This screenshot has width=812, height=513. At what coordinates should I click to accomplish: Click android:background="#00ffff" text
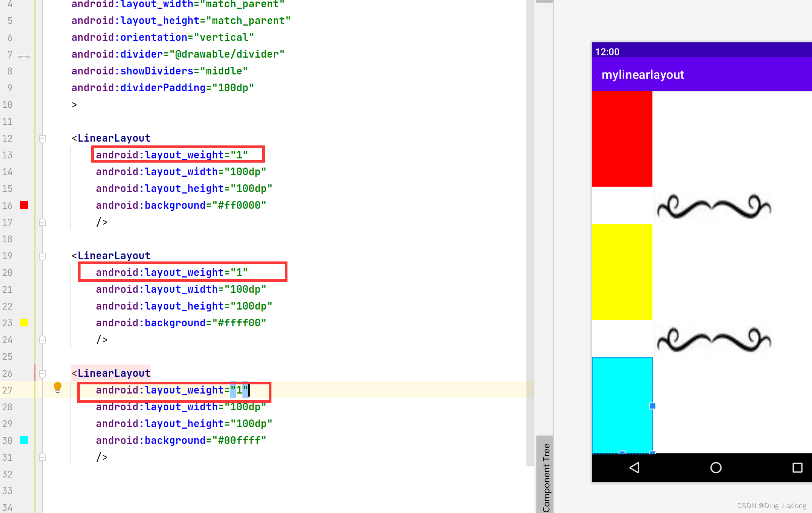pos(181,440)
